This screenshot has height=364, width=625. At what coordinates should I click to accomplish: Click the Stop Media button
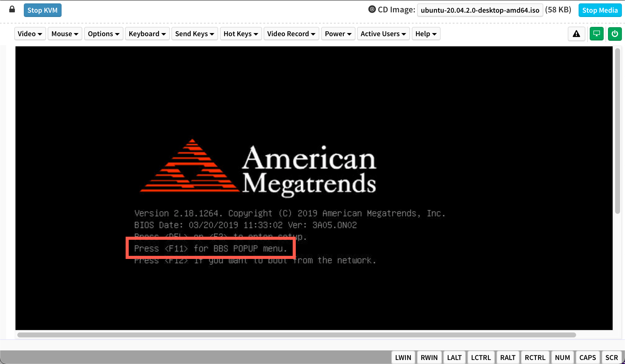point(600,10)
